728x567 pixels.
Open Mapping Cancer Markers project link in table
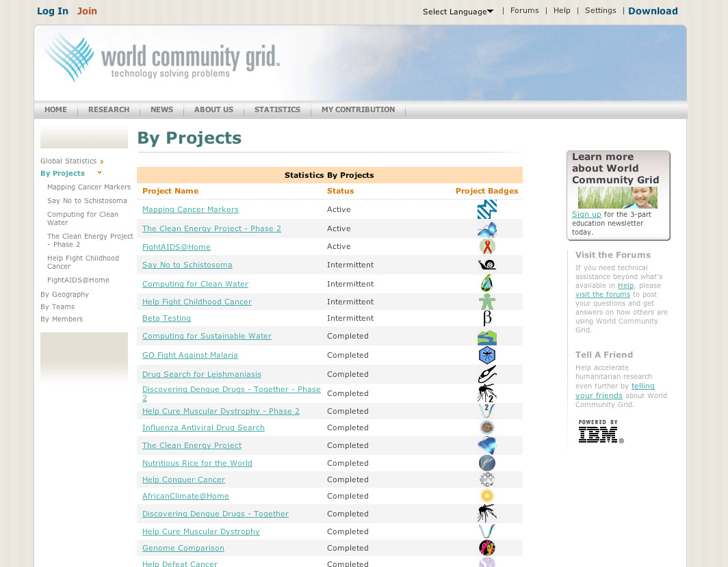pos(190,209)
